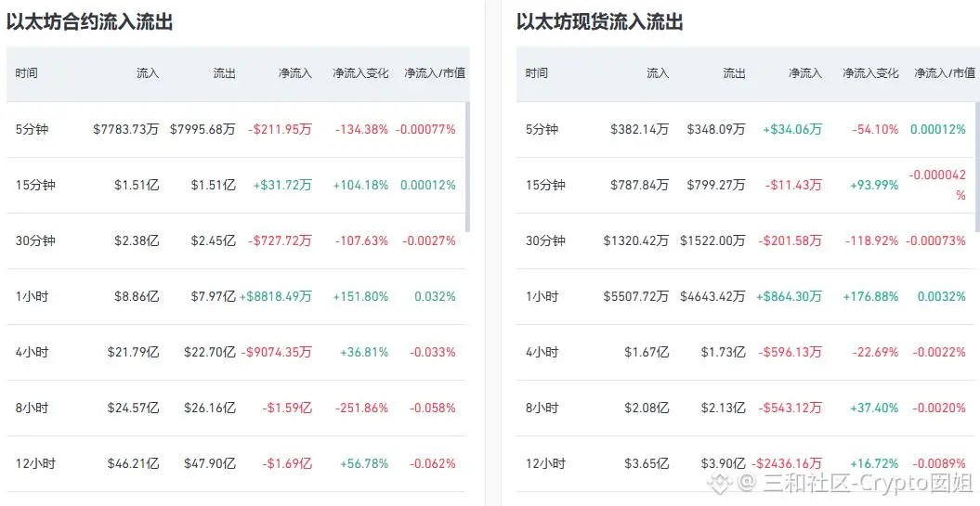The width and height of the screenshot is (980, 506).
Task: Select the +37.40% change cell
Action: click(x=874, y=408)
